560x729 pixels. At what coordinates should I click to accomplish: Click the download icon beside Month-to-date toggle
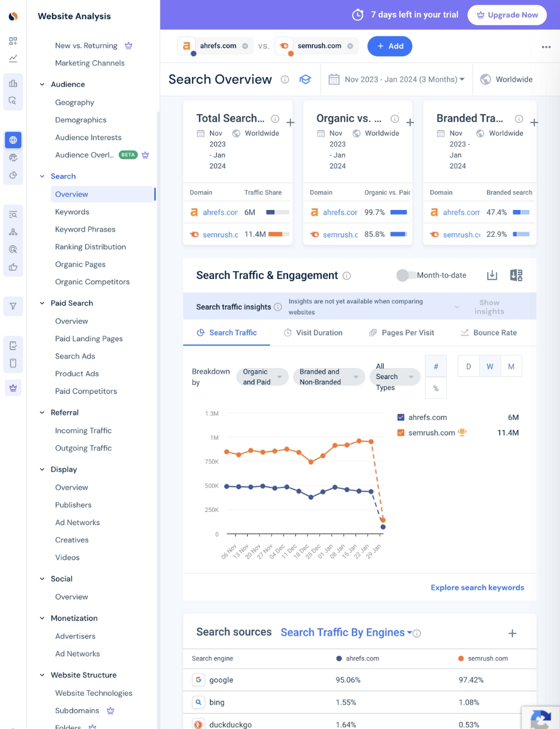[x=492, y=275]
